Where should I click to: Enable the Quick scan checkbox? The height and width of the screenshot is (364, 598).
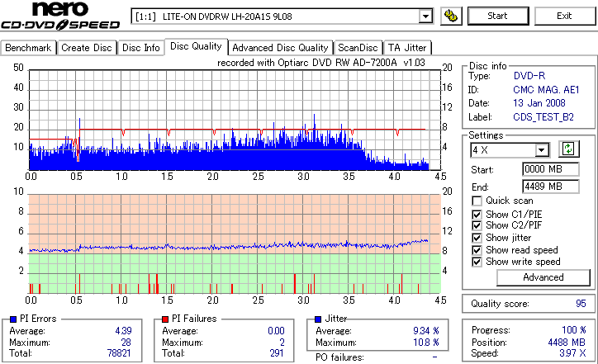point(477,201)
